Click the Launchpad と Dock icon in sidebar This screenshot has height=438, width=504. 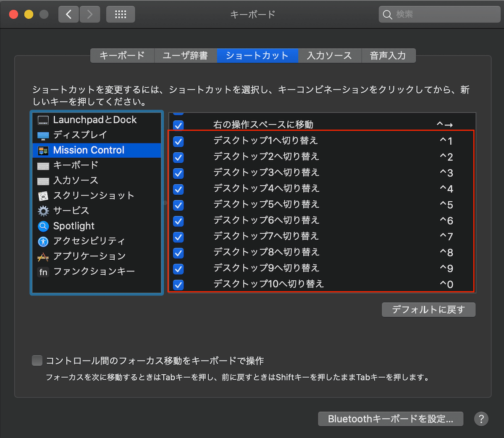(x=43, y=120)
